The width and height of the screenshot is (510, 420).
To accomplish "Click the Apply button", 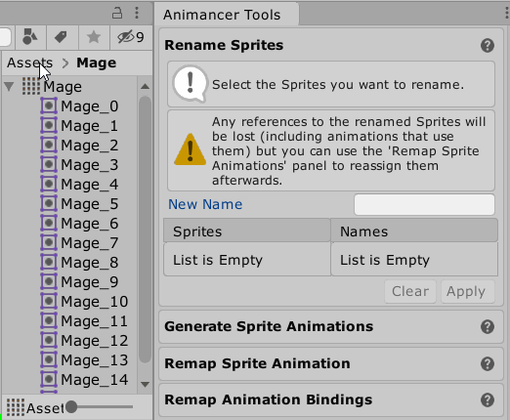I will click(468, 291).
